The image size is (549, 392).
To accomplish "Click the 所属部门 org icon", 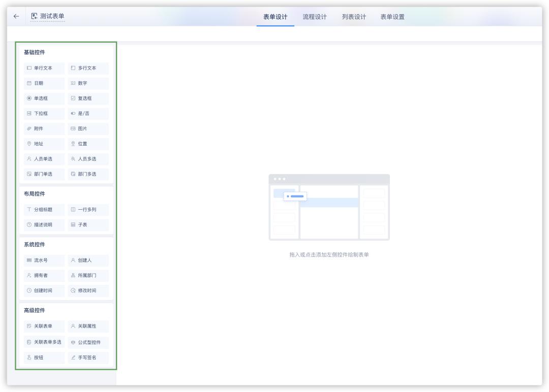I will point(73,275).
